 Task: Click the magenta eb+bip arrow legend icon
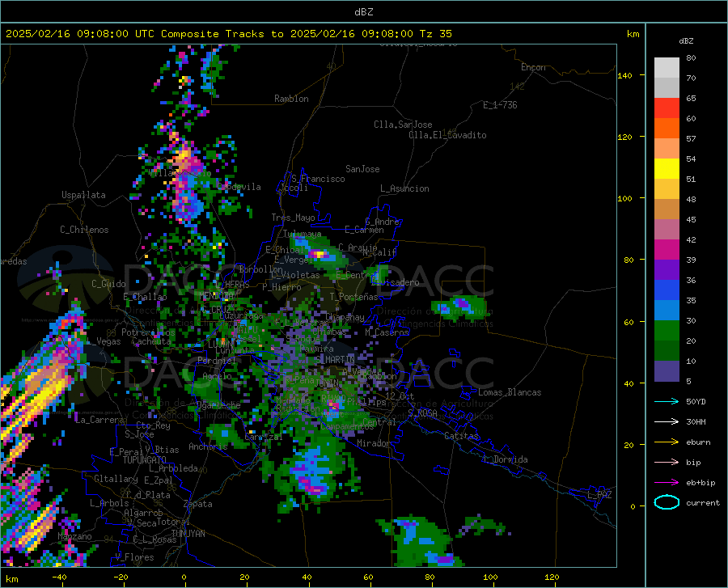[667, 483]
